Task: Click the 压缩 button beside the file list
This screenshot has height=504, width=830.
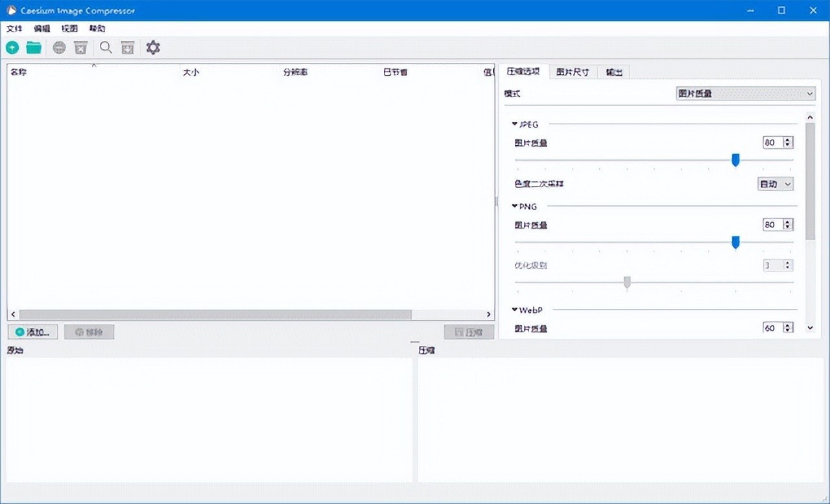Action: (x=469, y=332)
